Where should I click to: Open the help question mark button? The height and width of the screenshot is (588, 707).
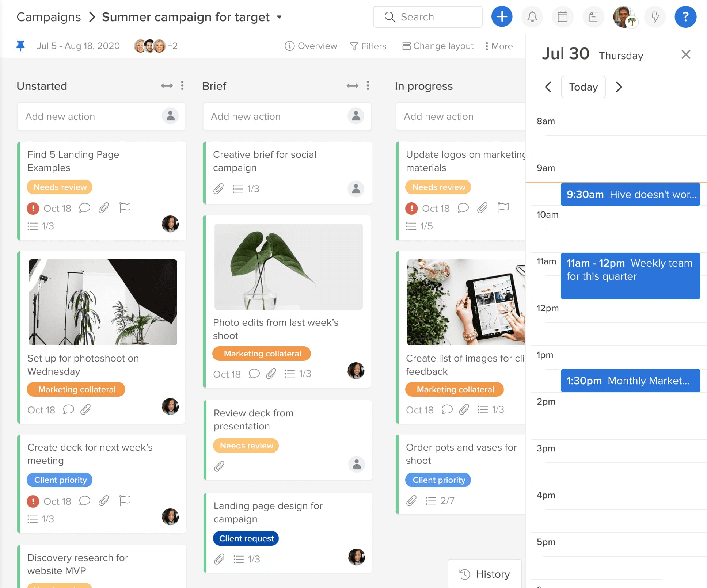click(685, 17)
